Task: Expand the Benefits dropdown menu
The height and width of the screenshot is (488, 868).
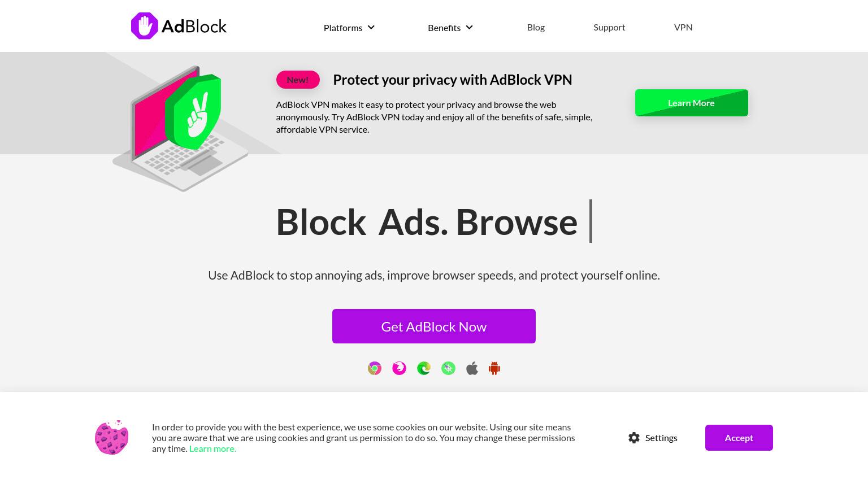Action: 450,28
